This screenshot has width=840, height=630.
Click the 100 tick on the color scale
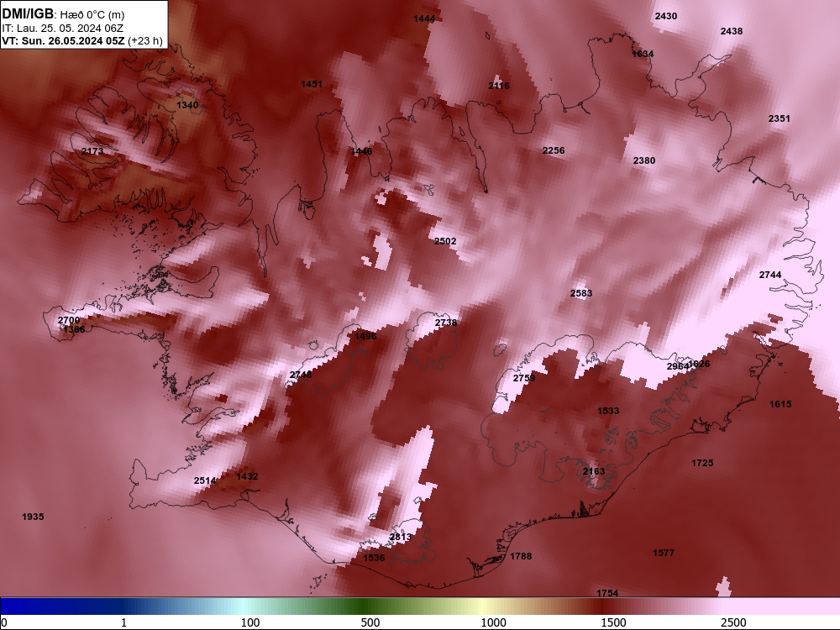tap(250, 622)
